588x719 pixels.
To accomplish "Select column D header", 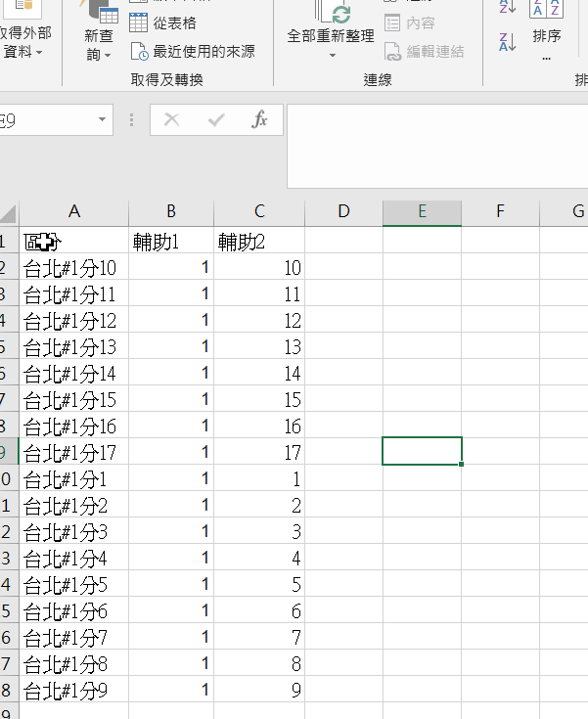I will (x=343, y=212).
